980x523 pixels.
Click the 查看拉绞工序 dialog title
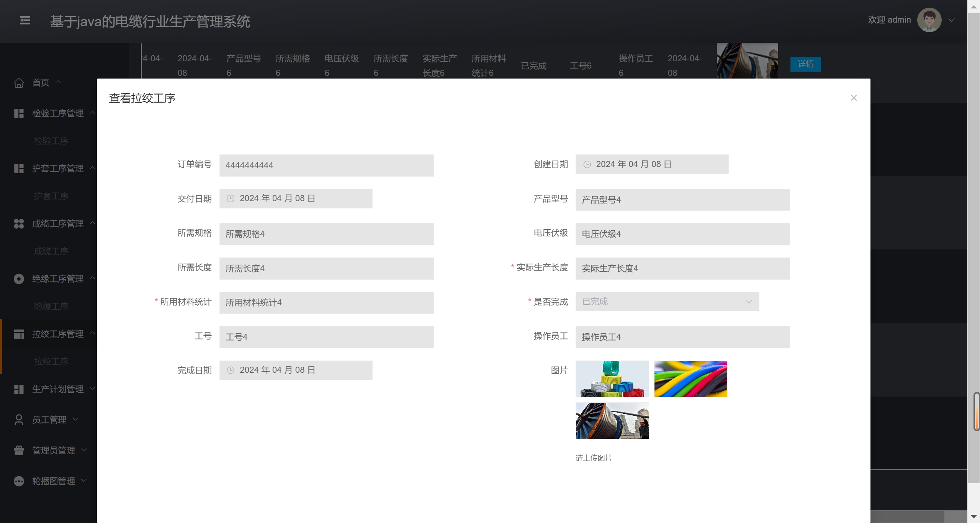(142, 98)
